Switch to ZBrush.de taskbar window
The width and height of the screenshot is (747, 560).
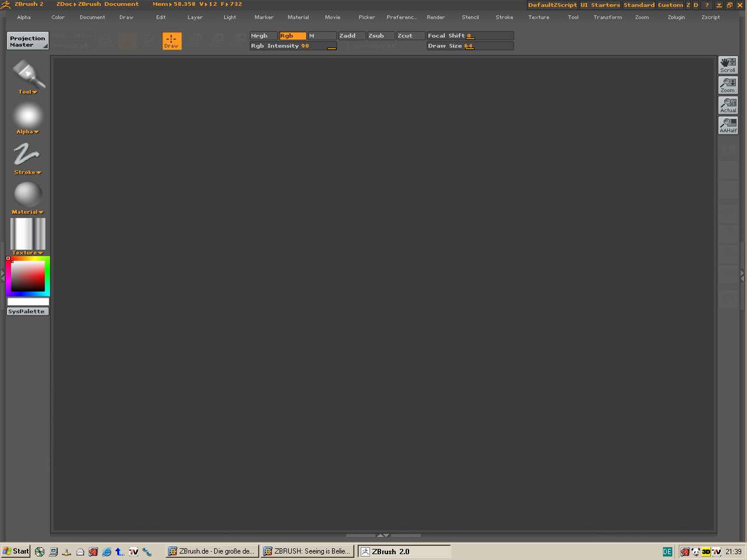point(212,551)
